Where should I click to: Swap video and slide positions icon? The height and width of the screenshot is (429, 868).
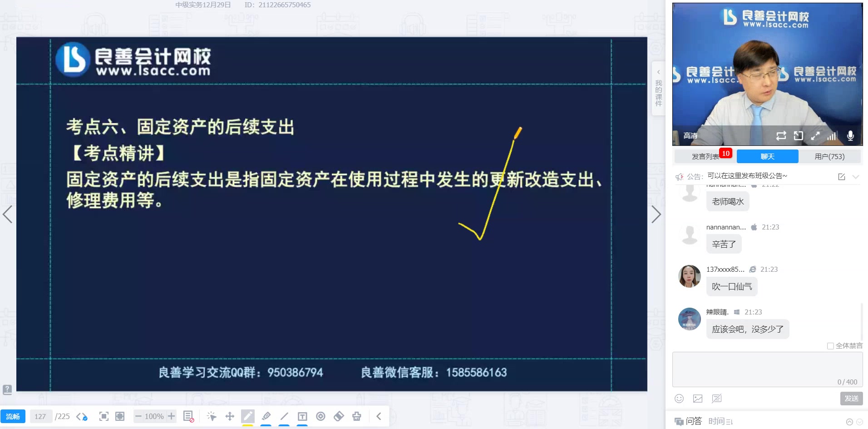[x=781, y=135]
